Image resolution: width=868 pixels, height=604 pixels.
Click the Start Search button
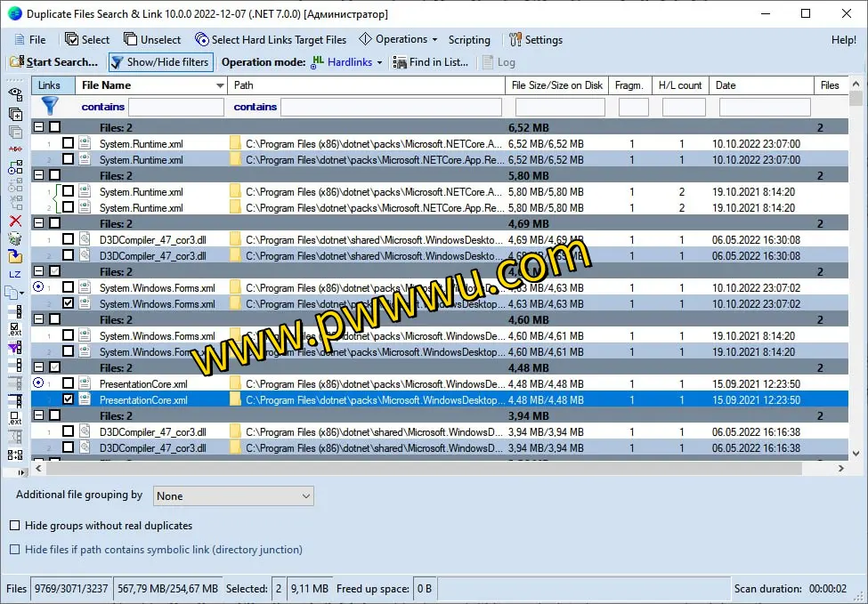coord(53,62)
